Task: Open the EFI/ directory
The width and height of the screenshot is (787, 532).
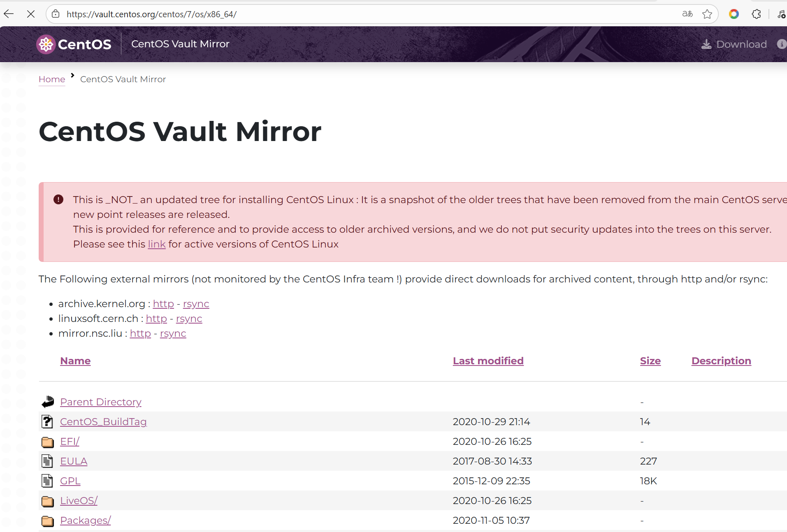Action: click(70, 441)
